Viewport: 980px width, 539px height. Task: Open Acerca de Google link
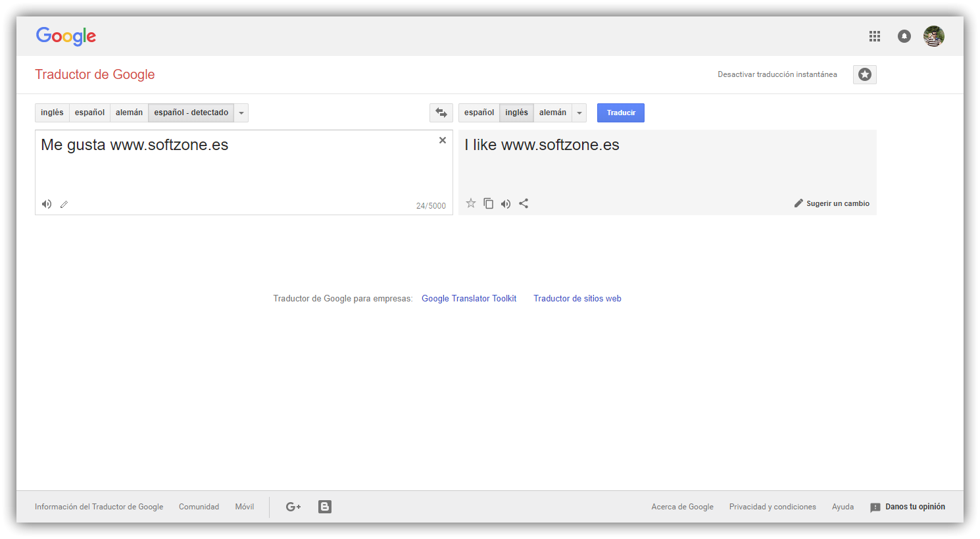682,507
